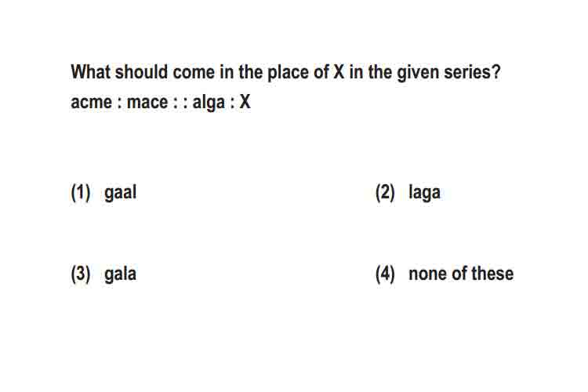Screen dimensions: 588x392
Task: Select the 'none of these' answer
Action: tap(461, 274)
